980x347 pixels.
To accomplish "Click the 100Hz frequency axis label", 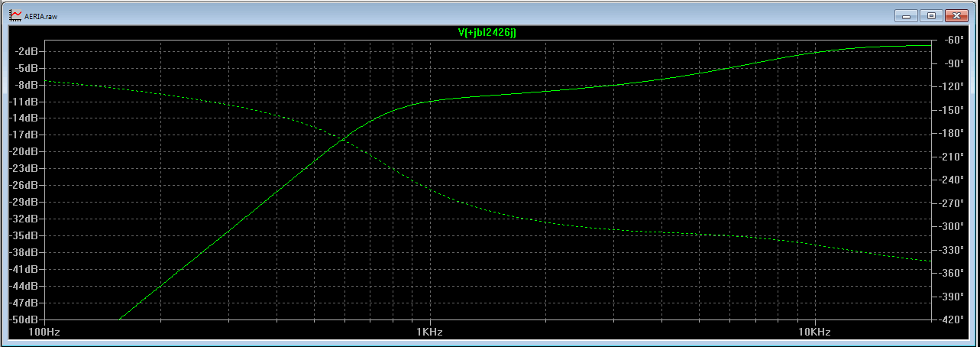I will coord(44,333).
